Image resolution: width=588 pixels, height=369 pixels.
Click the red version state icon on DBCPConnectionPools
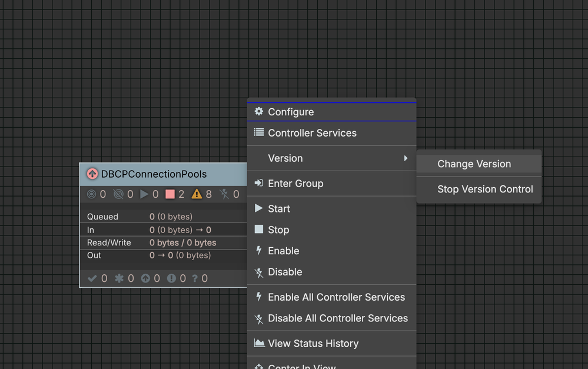pyautogui.click(x=92, y=174)
